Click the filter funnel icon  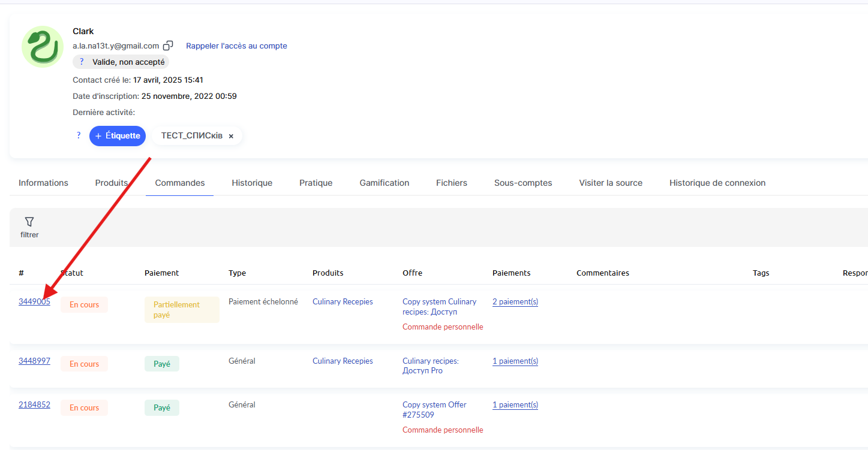click(x=29, y=222)
